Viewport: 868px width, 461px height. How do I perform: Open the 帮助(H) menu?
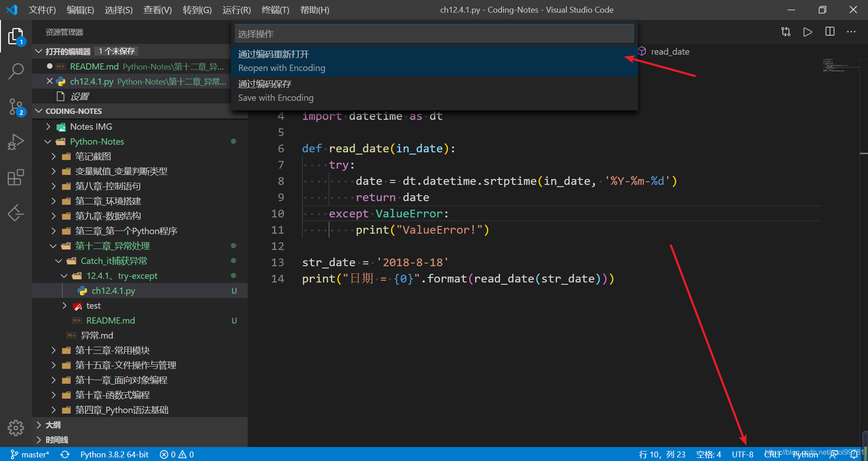(315, 10)
